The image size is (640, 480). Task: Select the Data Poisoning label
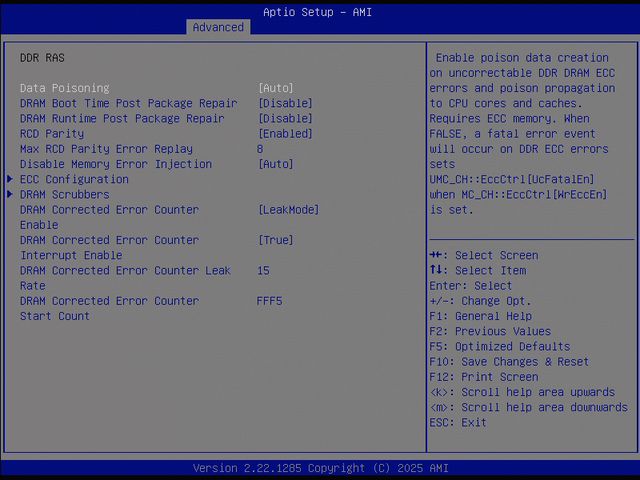click(64, 88)
